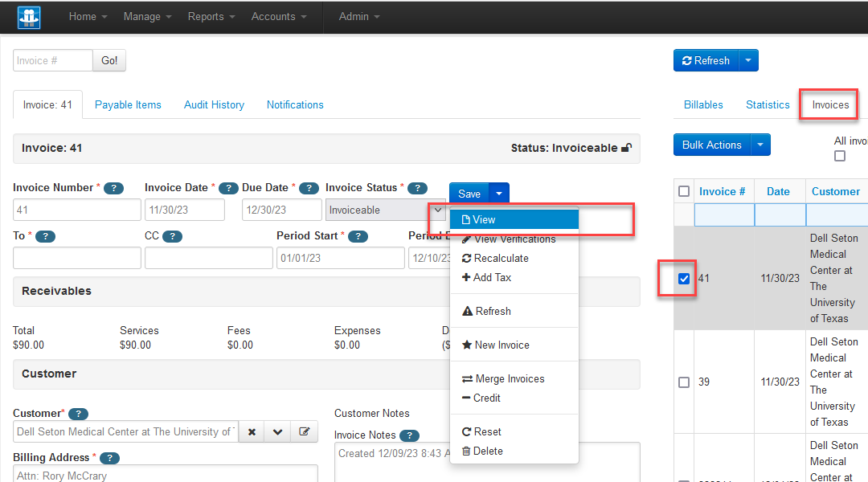
Task: Open the Statistics tab
Action: coord(768,104)
